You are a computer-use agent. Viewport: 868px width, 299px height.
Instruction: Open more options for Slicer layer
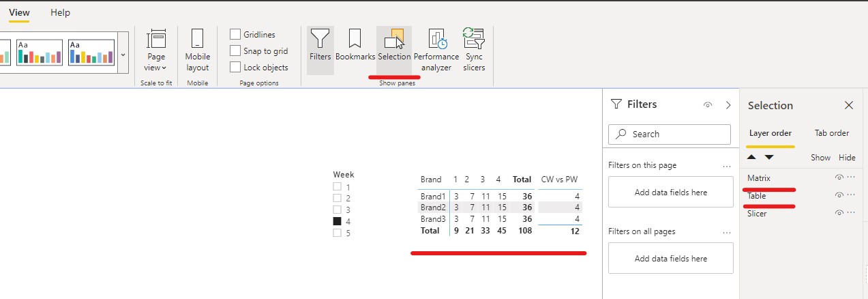(851, 213)
